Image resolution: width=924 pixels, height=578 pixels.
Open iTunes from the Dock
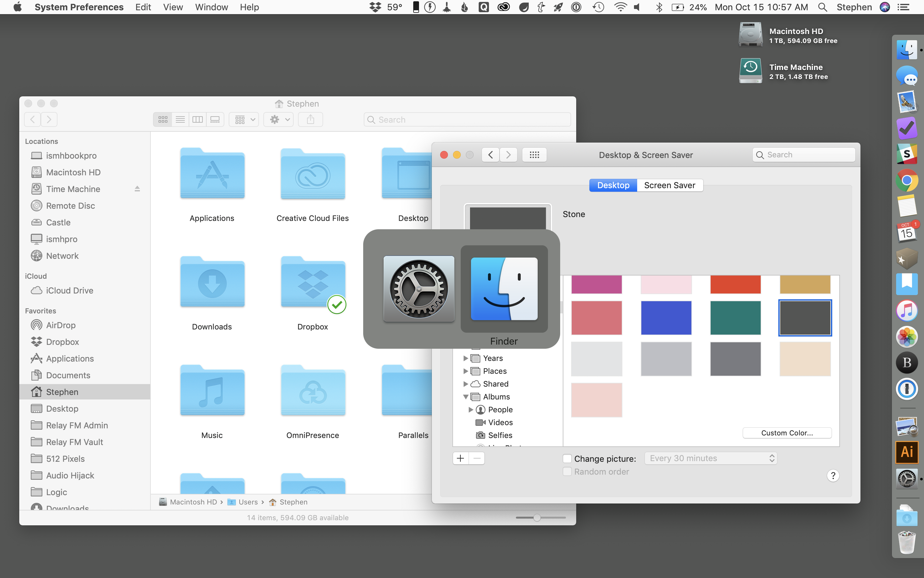click(x=907, y=311)
